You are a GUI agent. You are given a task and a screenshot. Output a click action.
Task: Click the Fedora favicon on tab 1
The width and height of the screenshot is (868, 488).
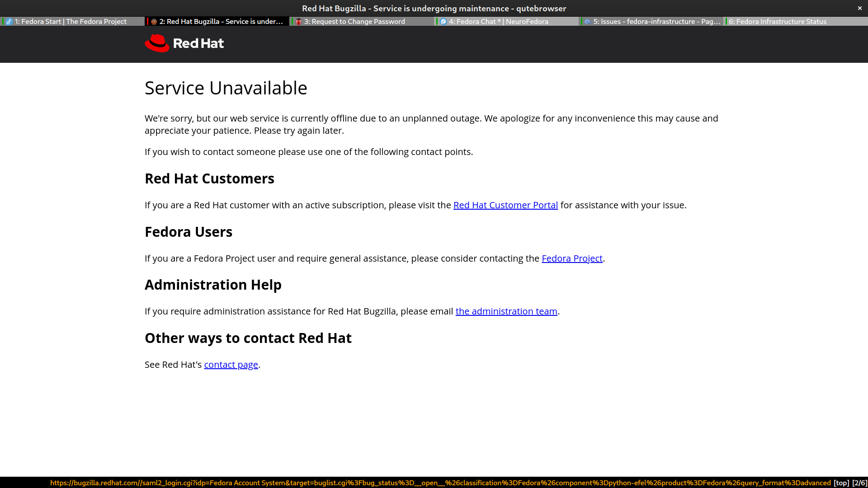[x=9, y=22]
